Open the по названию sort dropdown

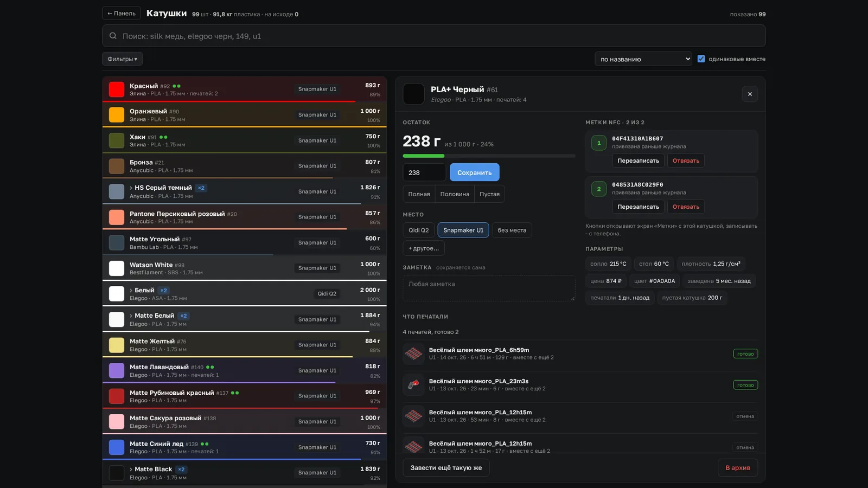pyautogui.click(x=643, y=59)
